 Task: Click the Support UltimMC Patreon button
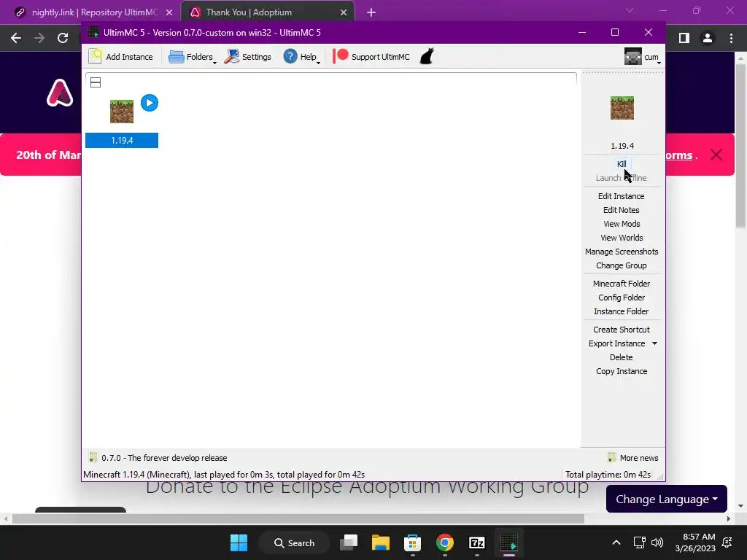[x=371, y=57]
